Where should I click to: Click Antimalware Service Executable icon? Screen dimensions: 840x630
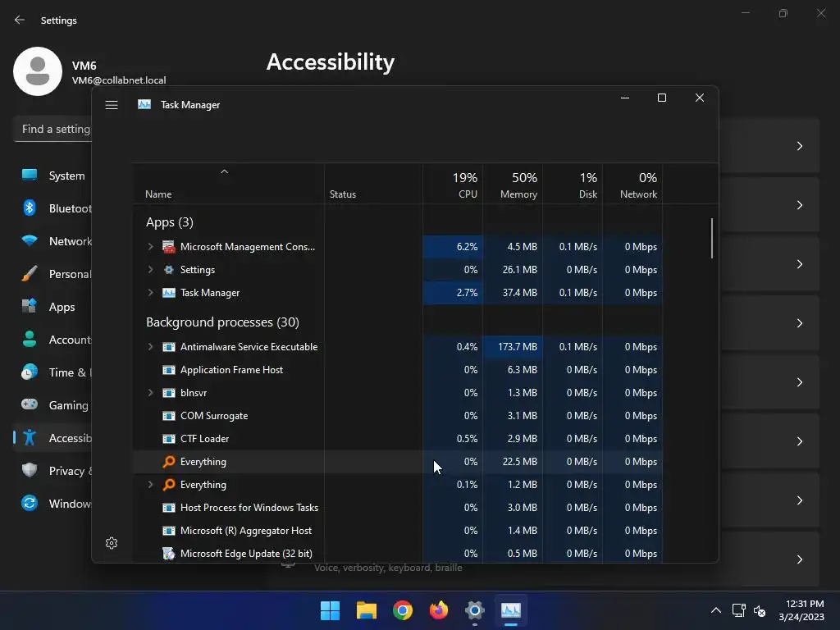[169, 347]
